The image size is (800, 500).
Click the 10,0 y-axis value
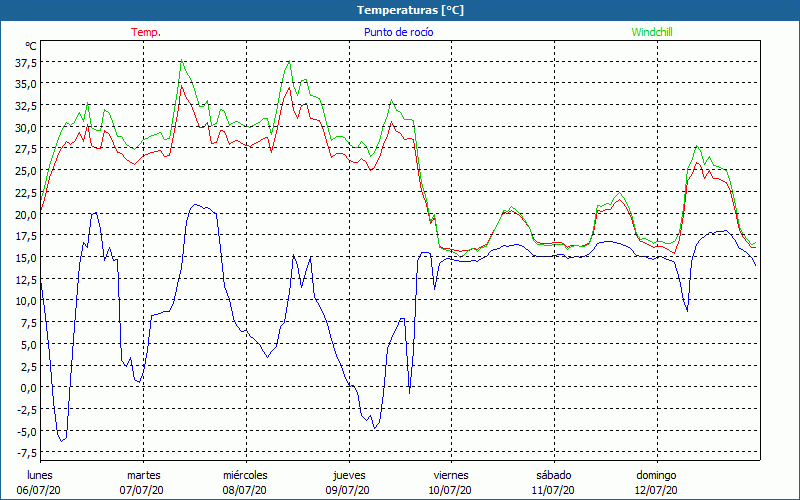coord(26,301)
